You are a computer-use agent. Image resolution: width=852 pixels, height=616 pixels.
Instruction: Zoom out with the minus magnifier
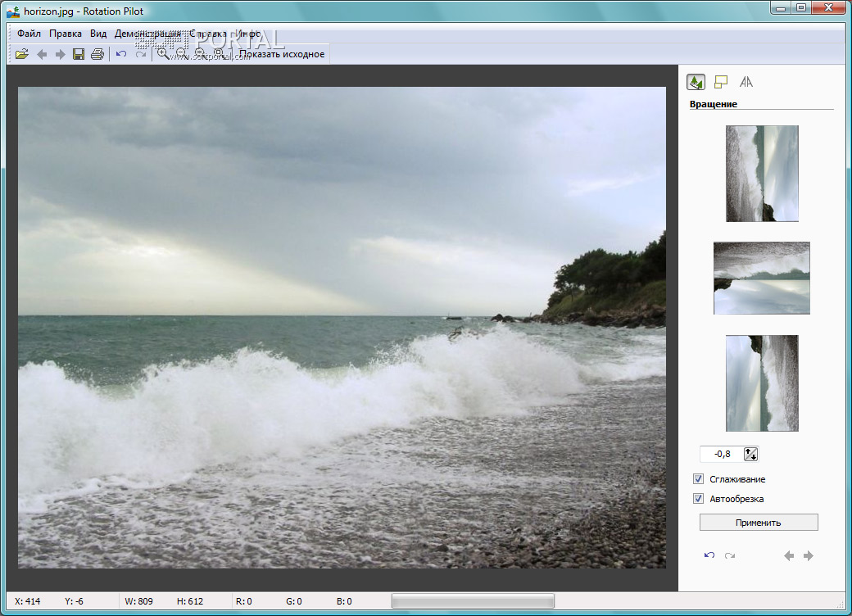pyautogui.click(x=181, y=53)
